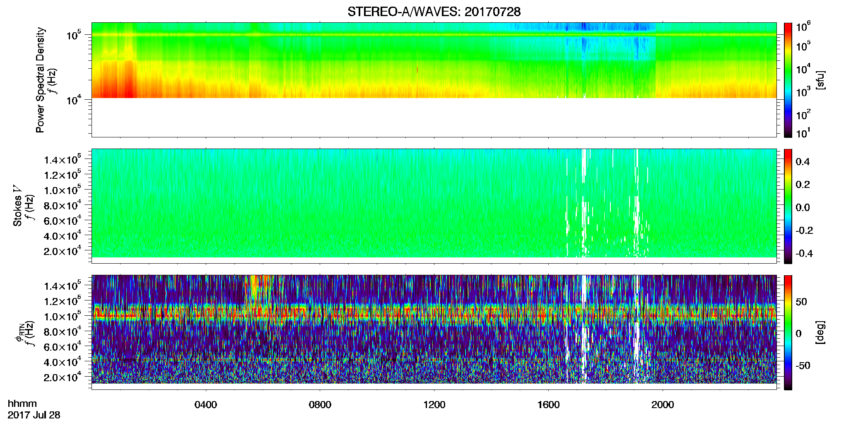Click the [sfu] colorbar unit label

tap(820, 80)
